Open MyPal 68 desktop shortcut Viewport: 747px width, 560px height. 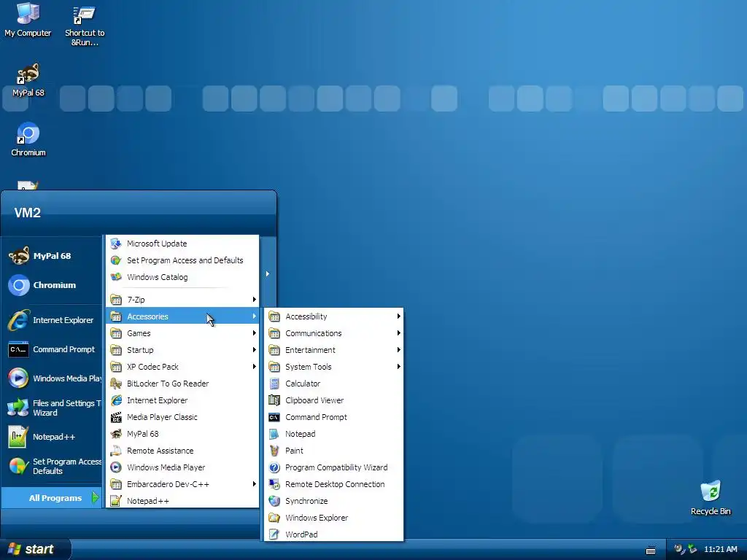[x=28, y=80]
